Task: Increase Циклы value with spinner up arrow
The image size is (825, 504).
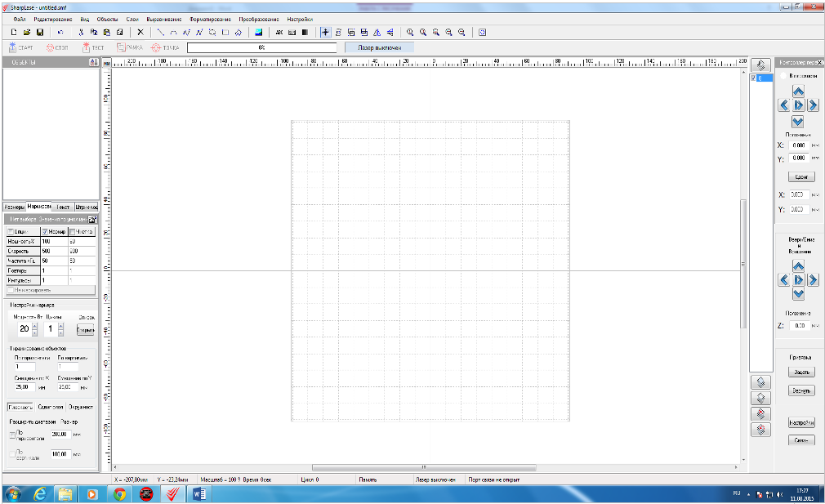Action: point(60,325)
